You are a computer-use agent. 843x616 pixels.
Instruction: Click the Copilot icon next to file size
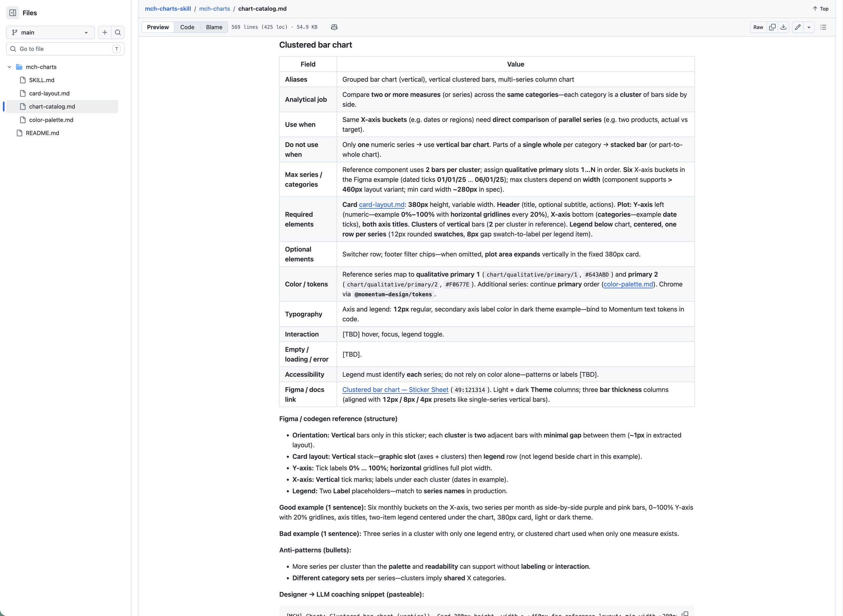(335, 27)
